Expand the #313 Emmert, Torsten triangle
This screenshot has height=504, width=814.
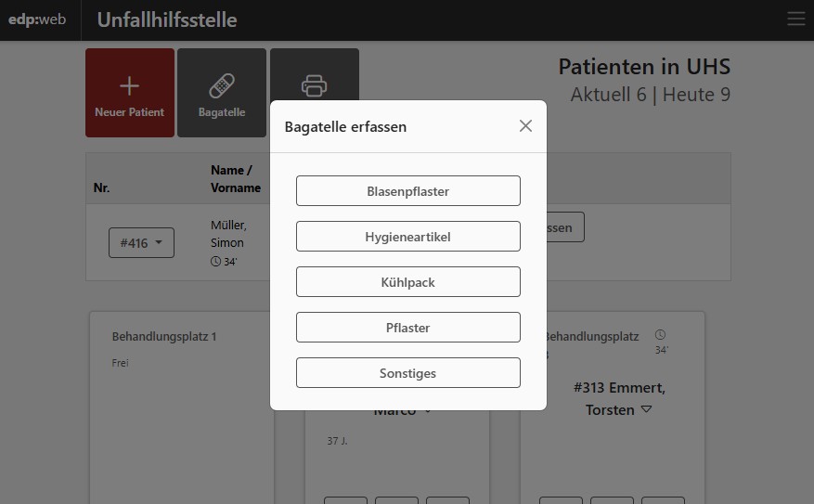[x=646, y=409]
